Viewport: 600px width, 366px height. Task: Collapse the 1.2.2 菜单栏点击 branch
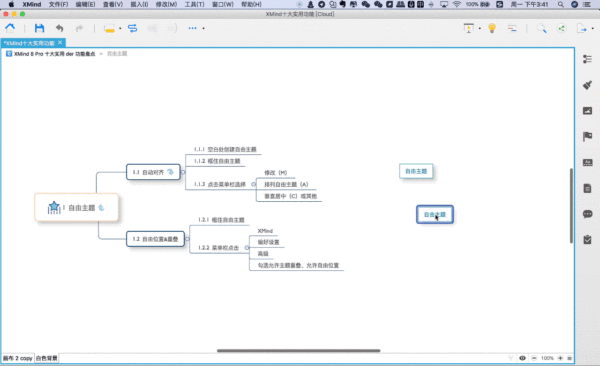[247, 248]
